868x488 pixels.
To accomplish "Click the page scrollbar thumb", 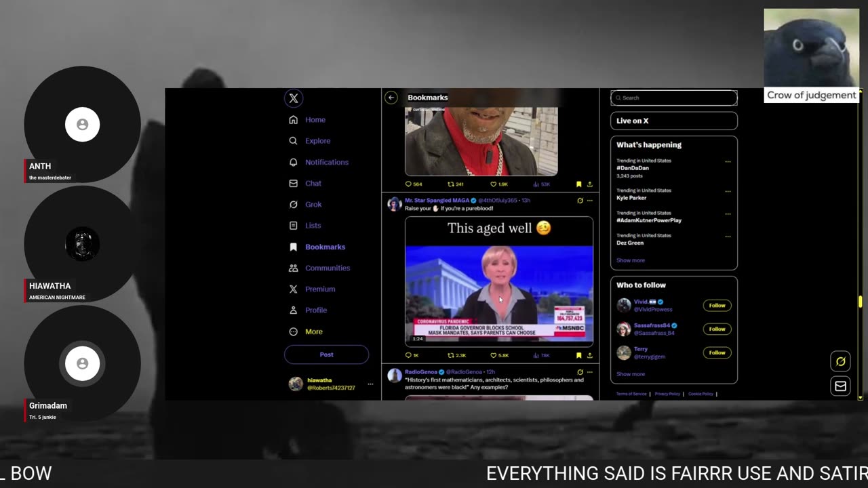I will click(861, 302).
